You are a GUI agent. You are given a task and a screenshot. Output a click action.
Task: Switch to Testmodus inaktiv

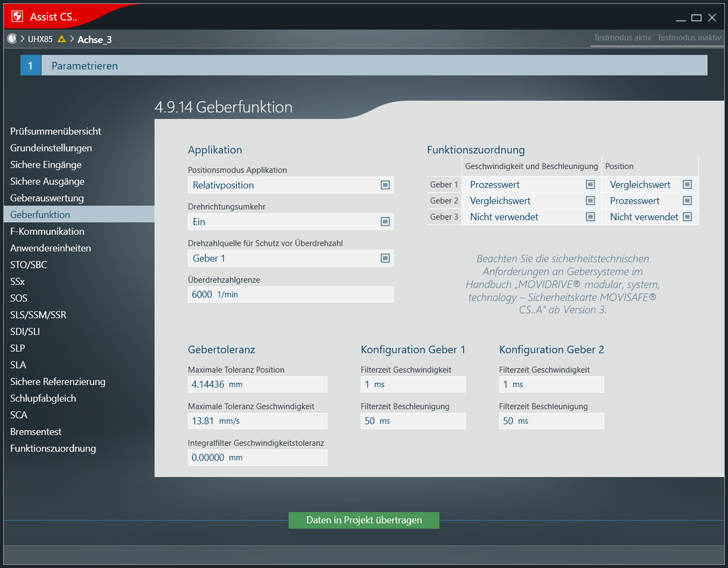[689, 38]
